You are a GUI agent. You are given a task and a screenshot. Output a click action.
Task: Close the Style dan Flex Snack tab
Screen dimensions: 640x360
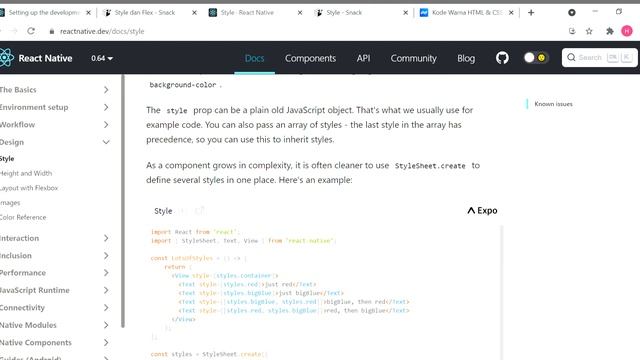pyautogui.click(x=194, y=13)
